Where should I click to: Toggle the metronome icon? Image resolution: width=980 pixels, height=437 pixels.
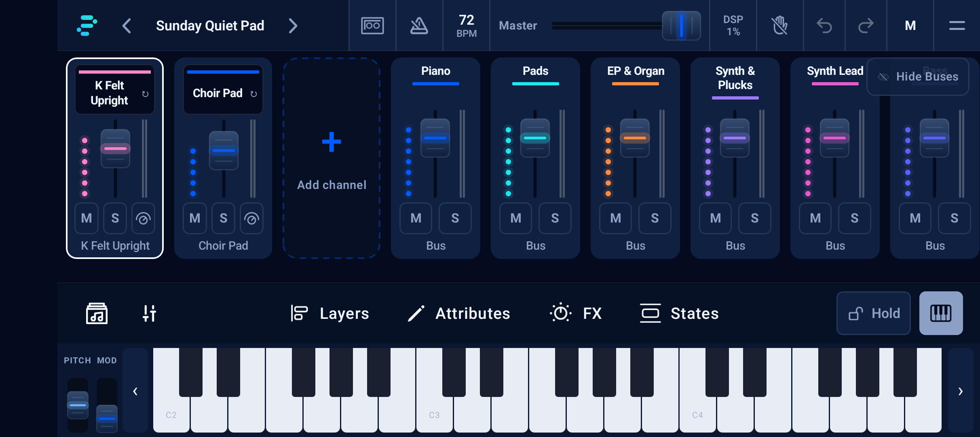(419, 25)
